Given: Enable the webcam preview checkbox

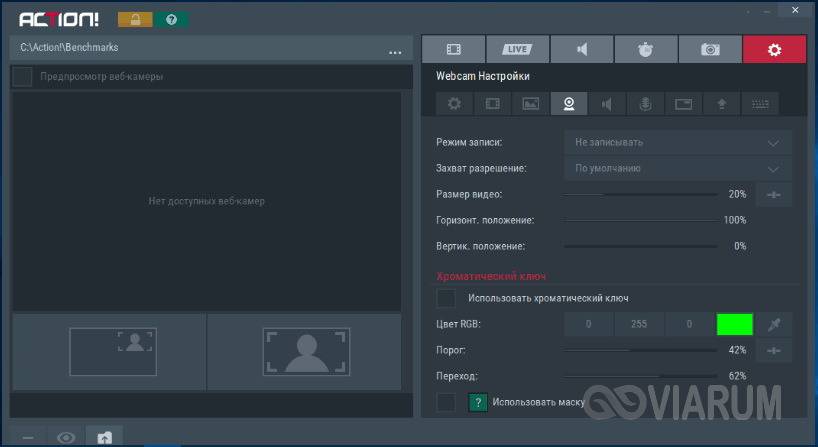Looking at the screenshot, I should [22, 76].
